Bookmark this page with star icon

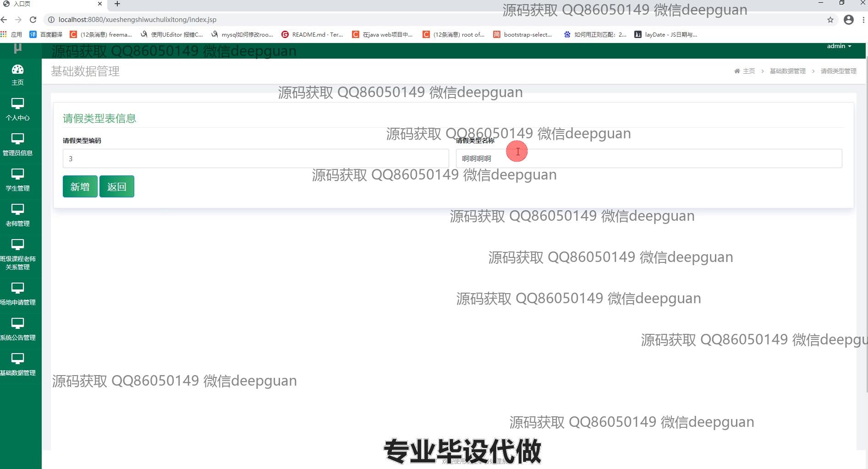coord(830,20)
